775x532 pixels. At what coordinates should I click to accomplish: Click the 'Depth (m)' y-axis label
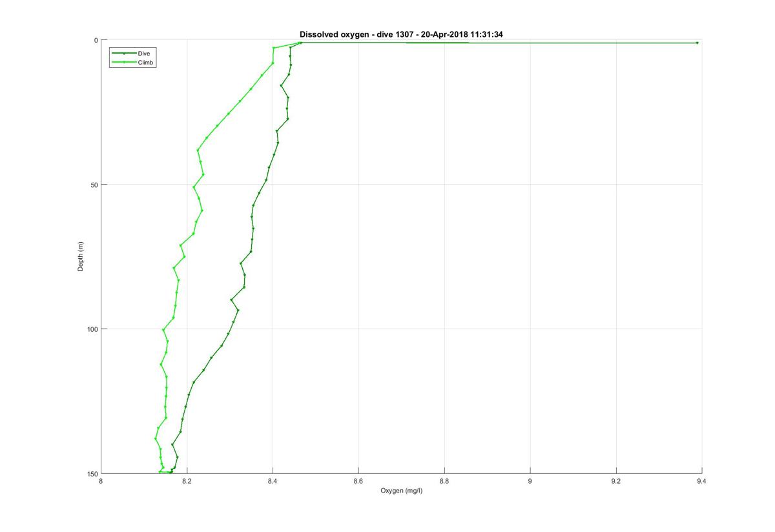point(81,256)
